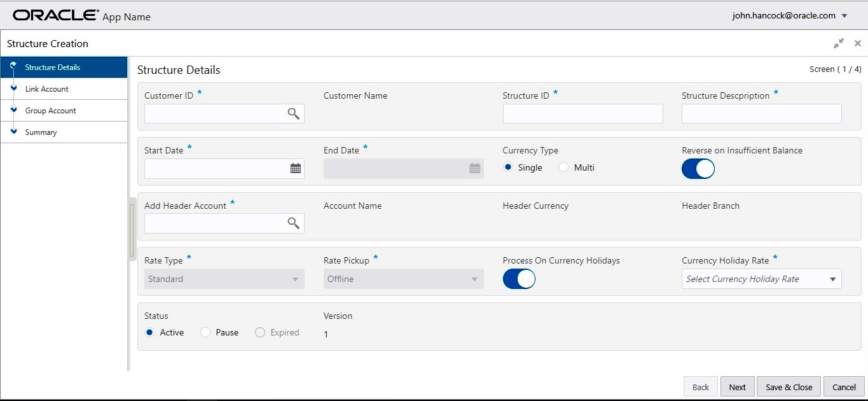Toggle Process On Currency Holidays switch

pyautogui.click(x=519, y=279)
